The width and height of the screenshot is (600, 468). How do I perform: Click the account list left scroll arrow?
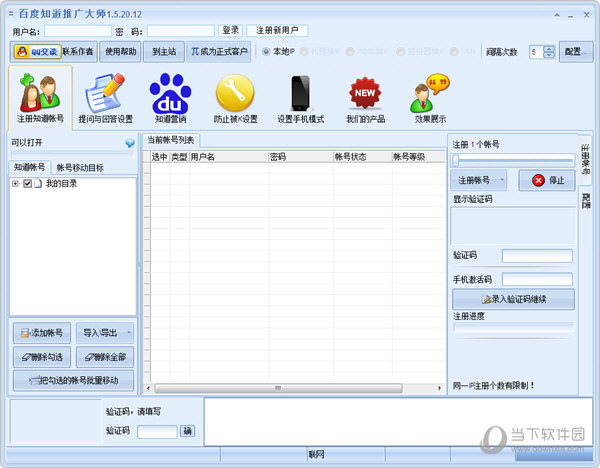click(x=148, y=388)
